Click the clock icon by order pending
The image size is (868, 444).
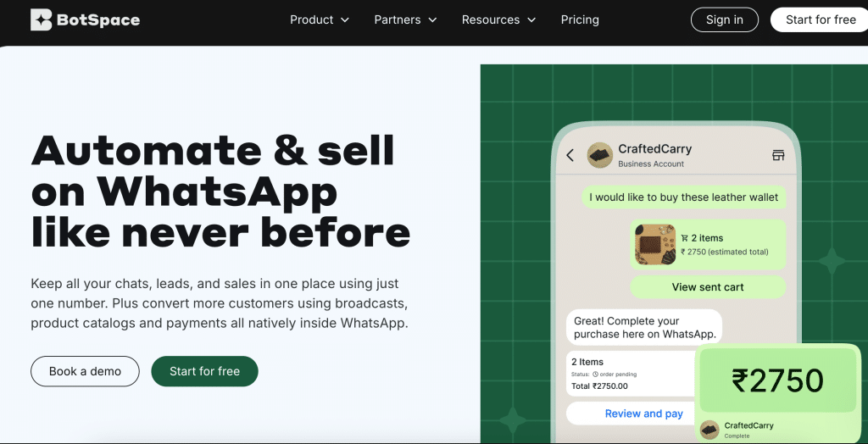pos(595,375)
